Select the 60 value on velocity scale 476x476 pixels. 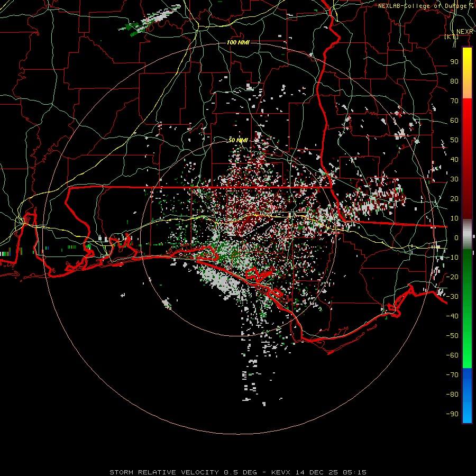click(454, 120)
